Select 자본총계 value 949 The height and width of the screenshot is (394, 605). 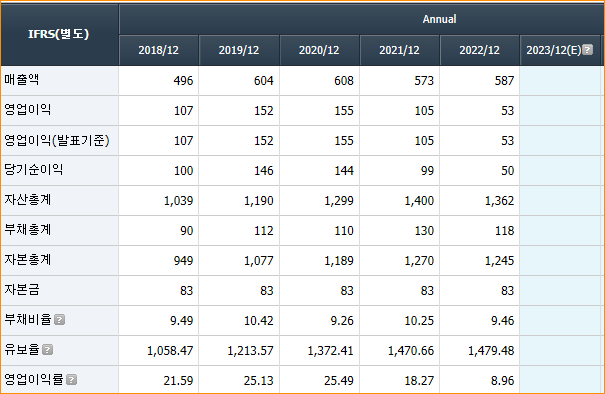[183, 260]
